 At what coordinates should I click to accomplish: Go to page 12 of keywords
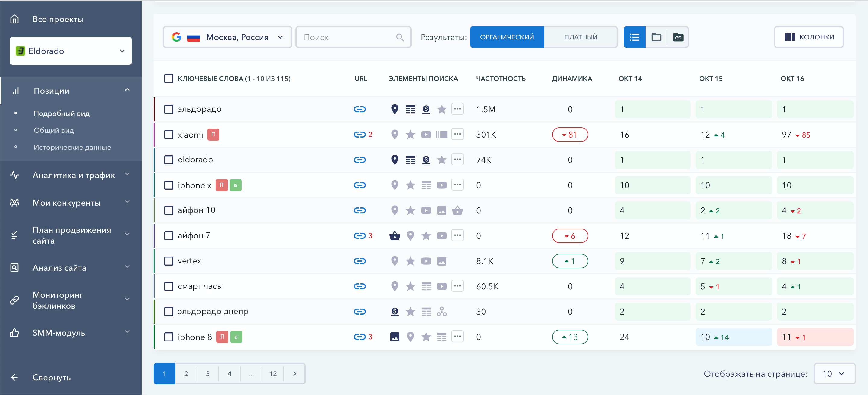(x=273, y=373)
